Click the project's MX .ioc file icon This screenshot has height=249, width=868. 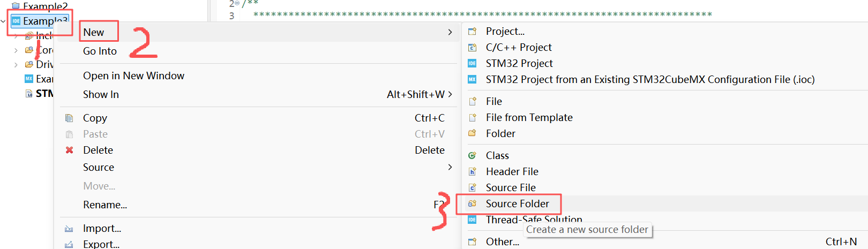[x=29, y=79]
